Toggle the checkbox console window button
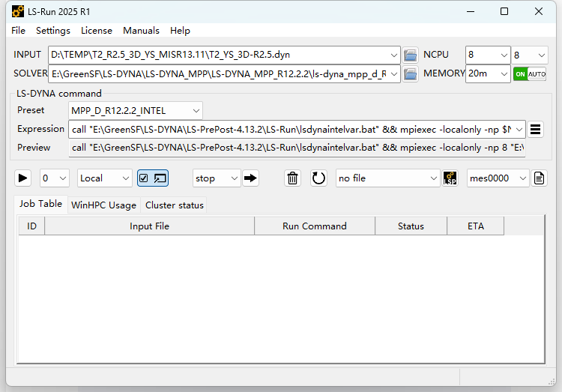The image size is (562, 392). click(x=153, y=178)
